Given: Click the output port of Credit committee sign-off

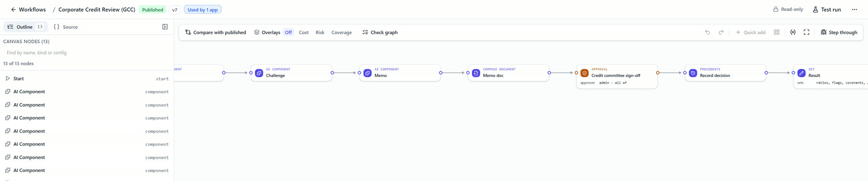Looking at the screenshot, I should 658,73.
